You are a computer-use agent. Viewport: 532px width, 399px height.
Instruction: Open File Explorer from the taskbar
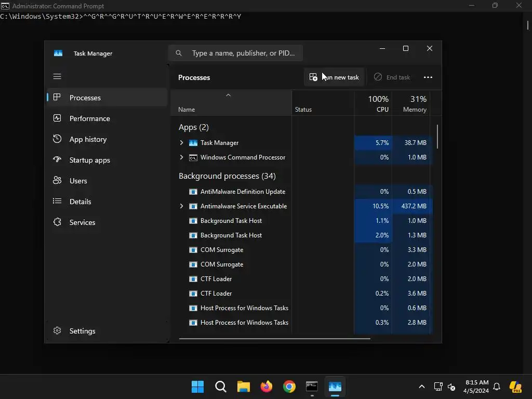point(243,387)
